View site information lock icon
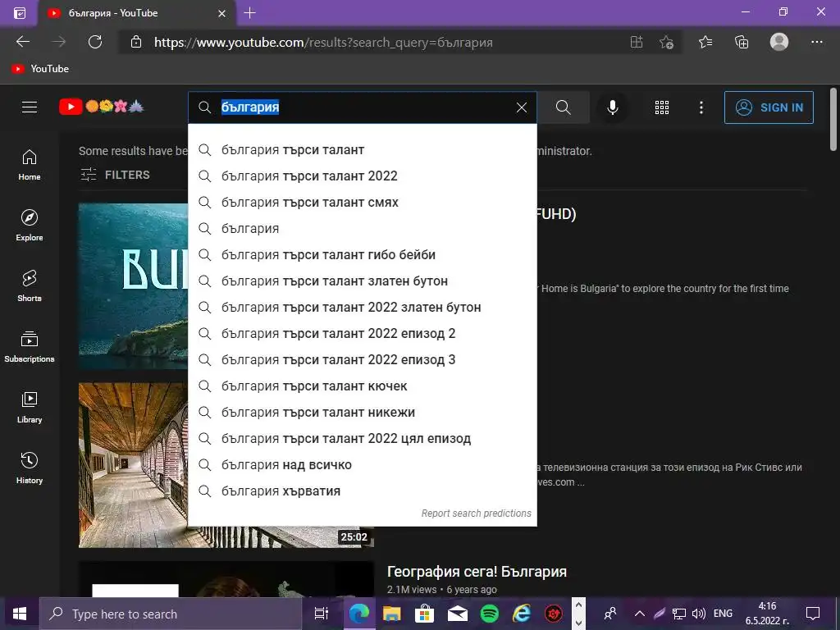Image resolution: width=840 pixels, height=630 pixels. click(x=136, y=42)
